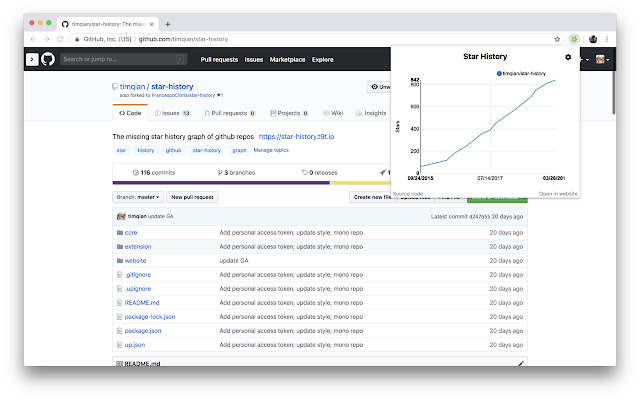
Task: Go forward with the browser forward arrow
Action: pos(47,39)
